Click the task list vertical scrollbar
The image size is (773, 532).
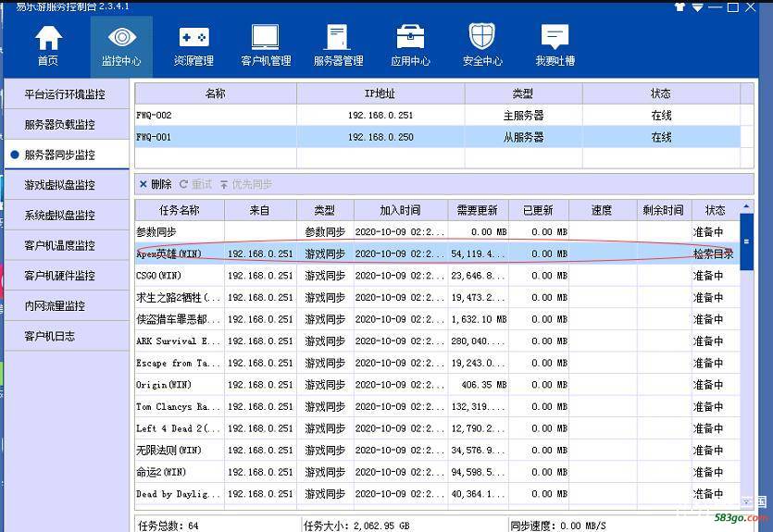pyautogui.click(x=746, y=370)
